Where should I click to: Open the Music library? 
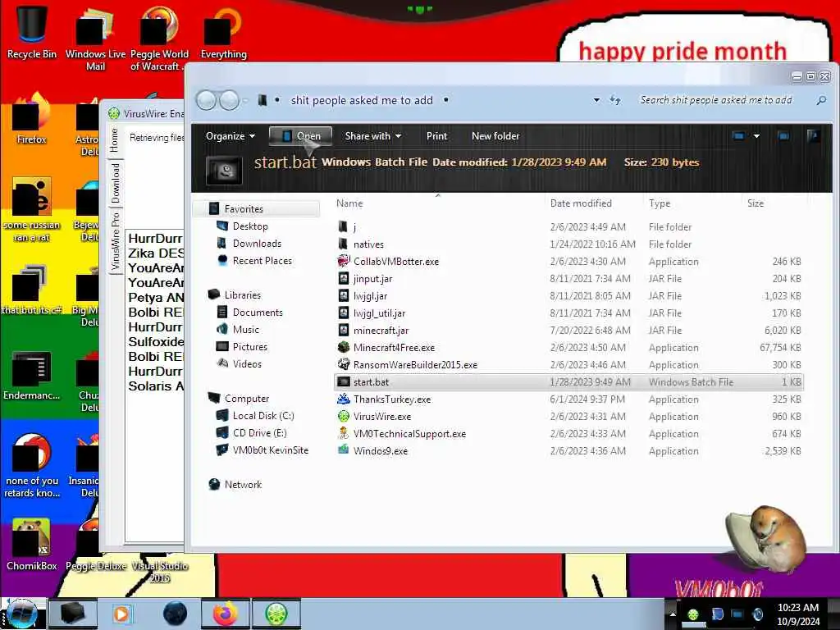(x=245, y=330)
